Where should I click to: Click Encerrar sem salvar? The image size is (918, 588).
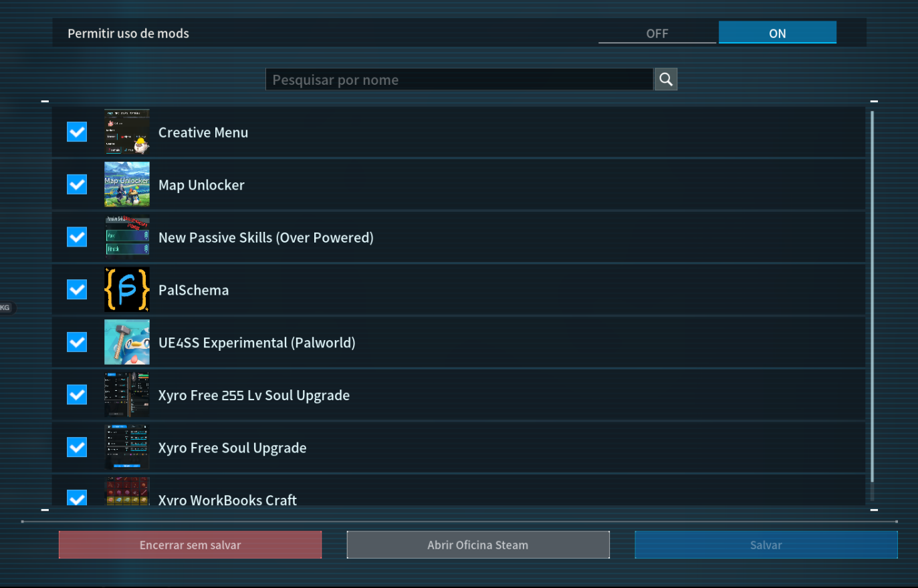click(x=190, y=545)
